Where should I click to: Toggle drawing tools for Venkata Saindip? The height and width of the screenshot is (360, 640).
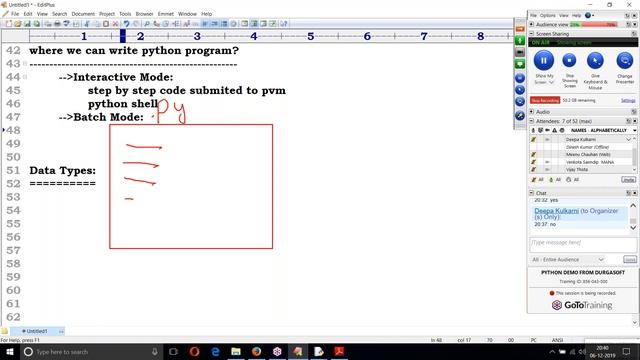click(x=533, y=162)
